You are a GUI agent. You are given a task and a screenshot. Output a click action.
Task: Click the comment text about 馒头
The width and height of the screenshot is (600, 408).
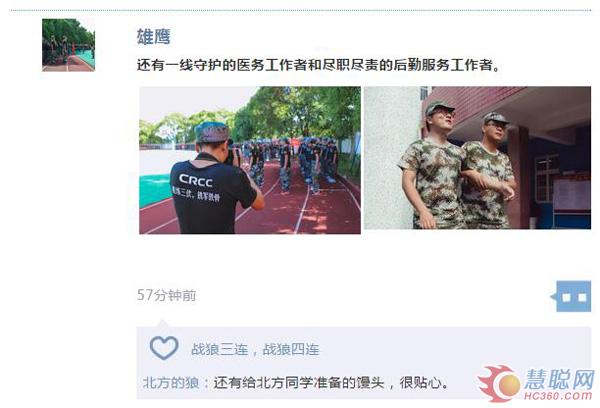[x=331, y=383]
